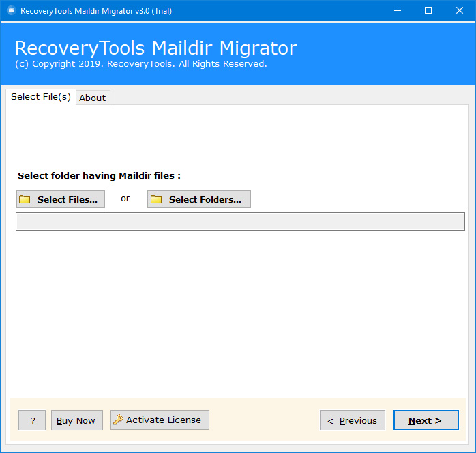The width and height of the screenshot is (476, 453).
Task: Click the Buy Now button
Action: 76,420
